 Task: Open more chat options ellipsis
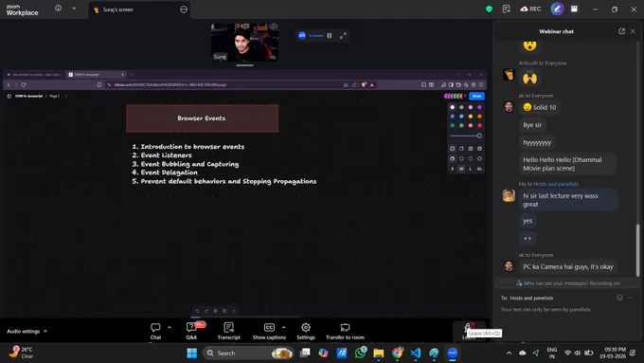point(630,298)
